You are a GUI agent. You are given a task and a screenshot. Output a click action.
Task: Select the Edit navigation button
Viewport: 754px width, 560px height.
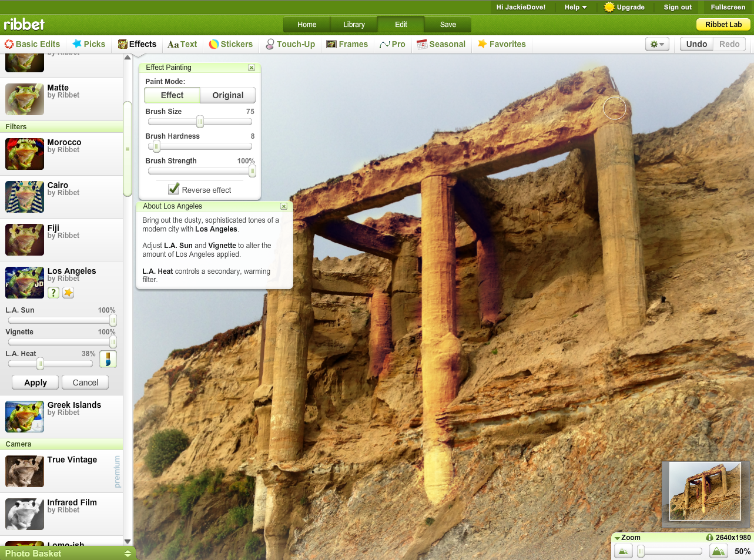[401, 25]
